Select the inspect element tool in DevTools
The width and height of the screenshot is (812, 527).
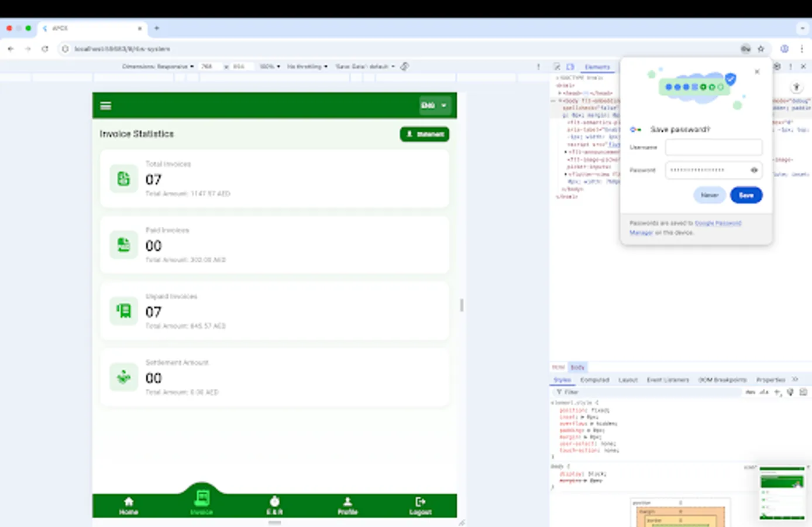(557, 67)
